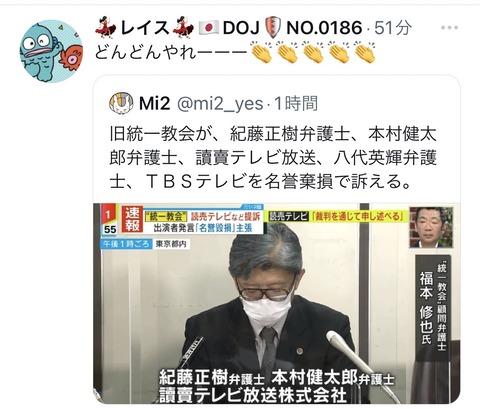Image resolution: width=480 pixels, height=409 pixels.
Task: Open quoted tweet text about 旧統一教会
Action: [x=273, y=158]
